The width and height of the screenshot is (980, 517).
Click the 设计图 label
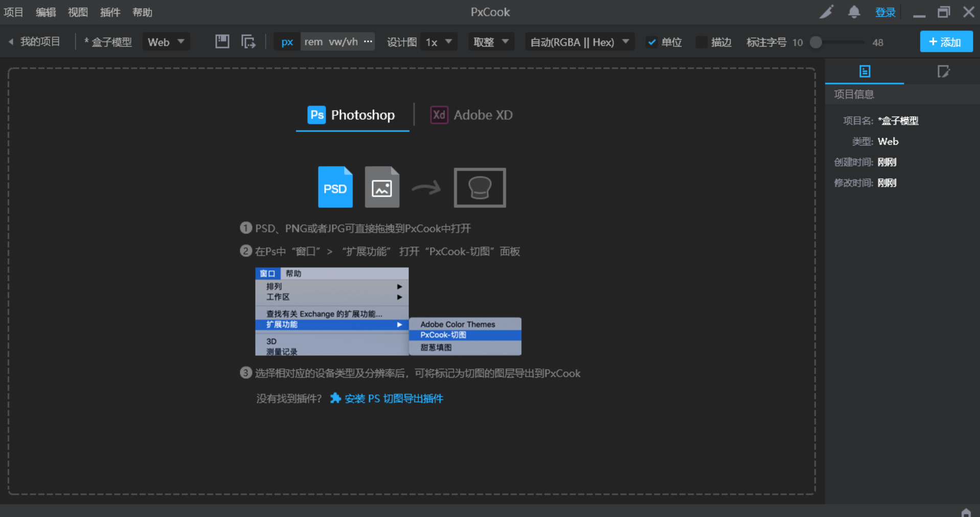[402, 42]
